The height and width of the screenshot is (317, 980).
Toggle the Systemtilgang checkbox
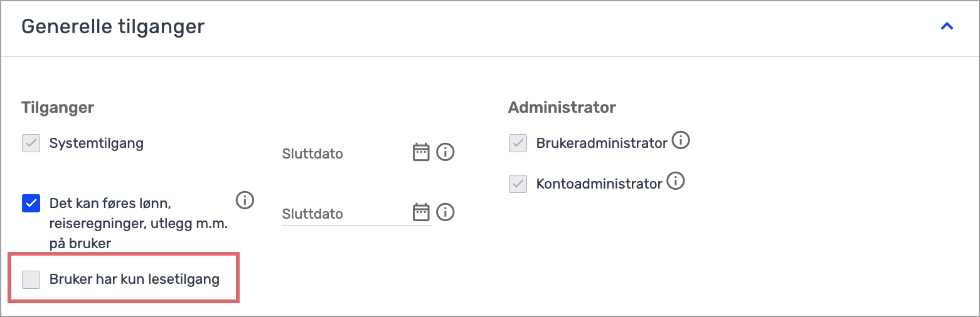(x=31, y=143)
